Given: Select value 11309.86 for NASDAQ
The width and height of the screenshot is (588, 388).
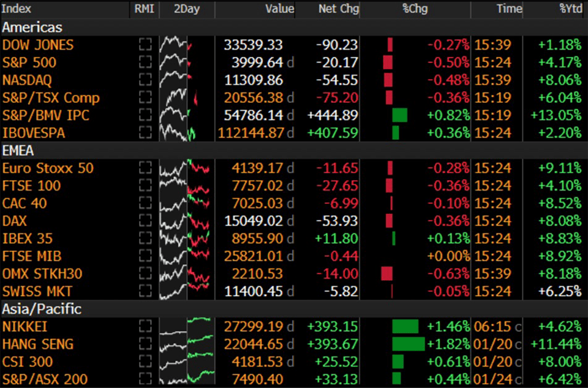Looking at the screenshot, I should pyautogui.click(x=253, y=80).
